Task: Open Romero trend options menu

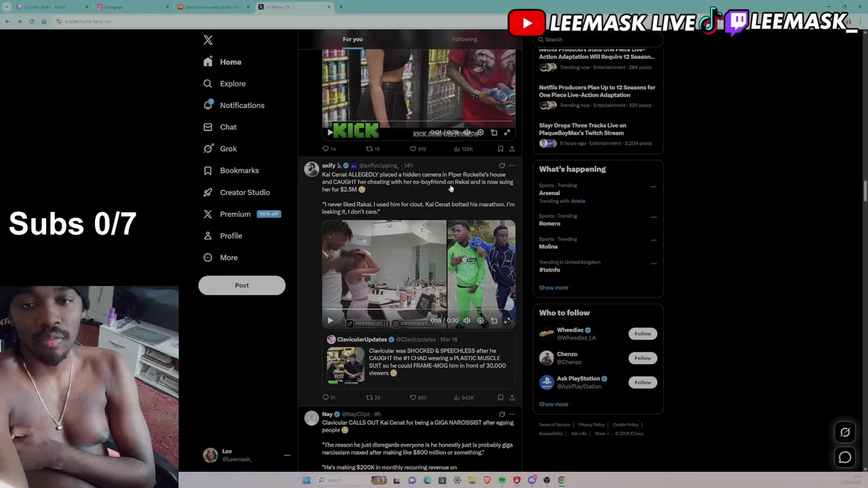Action: (654, 217)
